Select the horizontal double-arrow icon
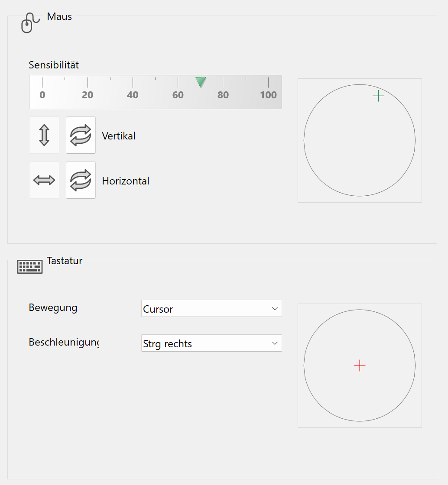The height and width of the screenshot is (485, 448). click(x=44, y=180)
